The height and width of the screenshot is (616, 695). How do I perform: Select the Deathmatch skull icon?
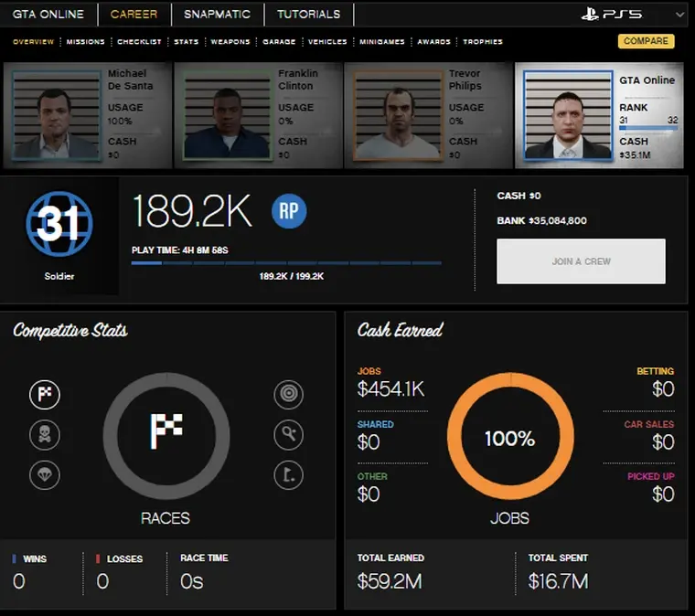pyautogui.click(x=44, y=435)
